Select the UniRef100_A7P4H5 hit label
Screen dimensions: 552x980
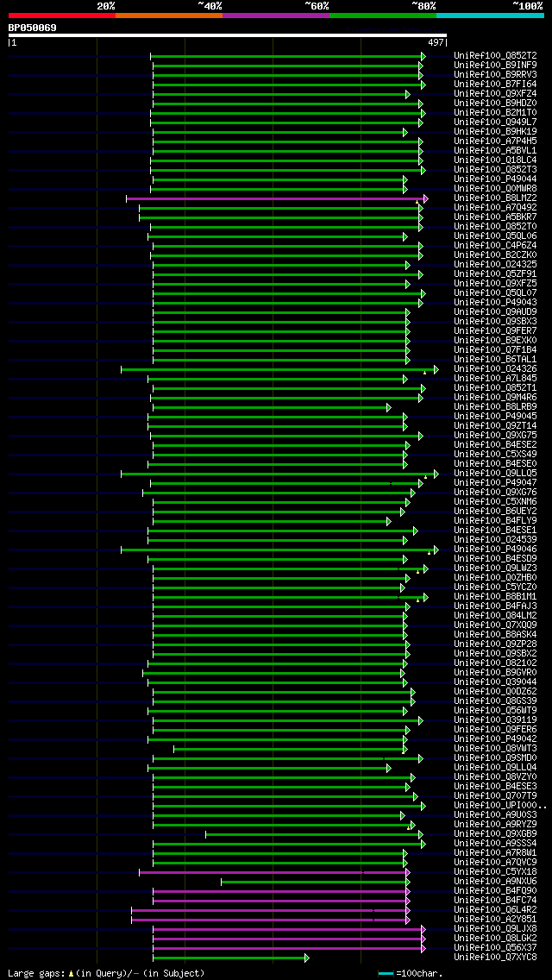tap(495, 141)
